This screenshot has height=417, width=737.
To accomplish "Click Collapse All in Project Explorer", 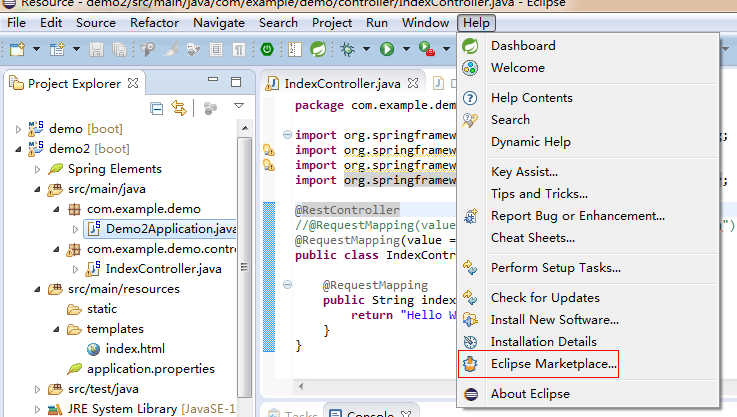I will (x=157, y=109).
